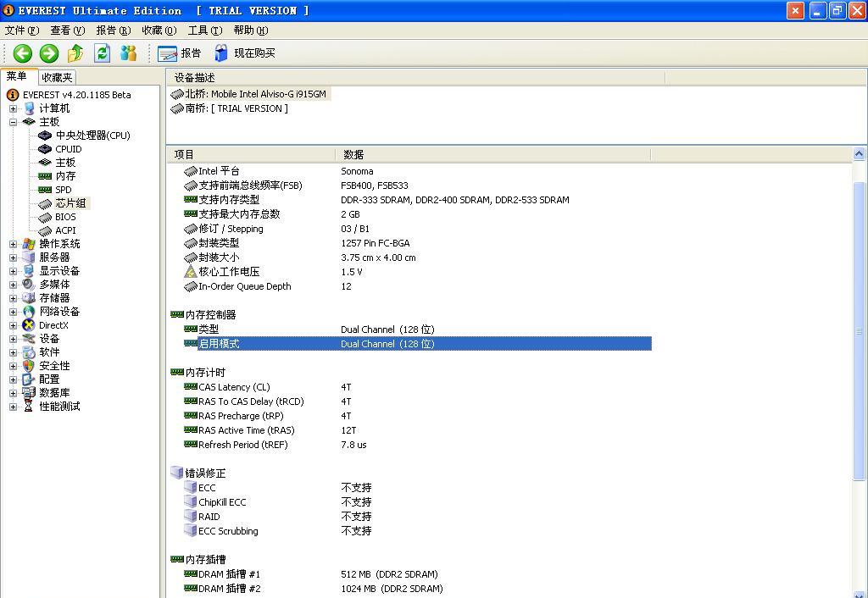The image size is (868, 598).
Task: Select the BIOS tree item
Action: tap(65, 217)
